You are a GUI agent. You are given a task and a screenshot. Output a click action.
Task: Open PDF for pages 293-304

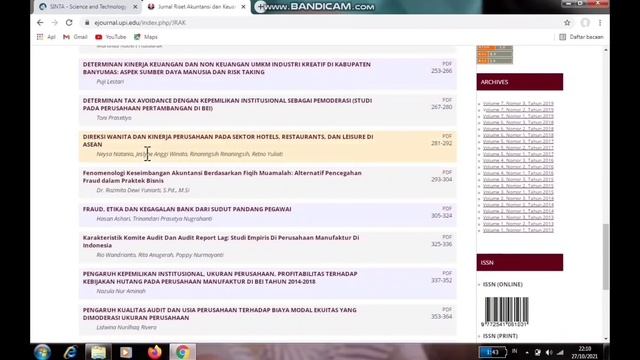point(447,172)
